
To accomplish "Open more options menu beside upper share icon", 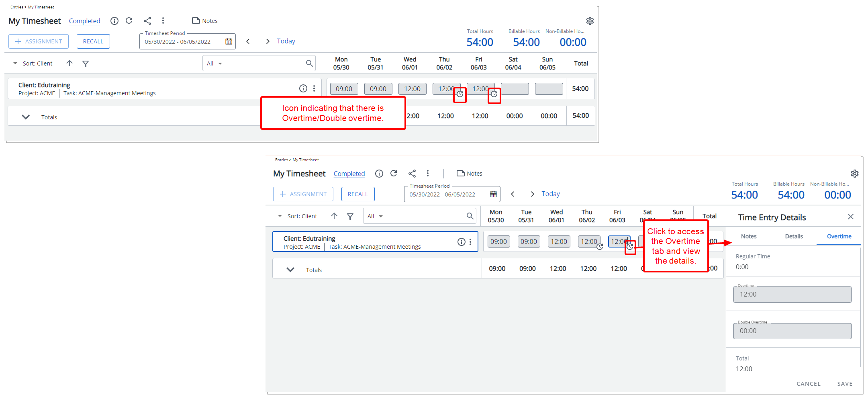I will [163, 20].
